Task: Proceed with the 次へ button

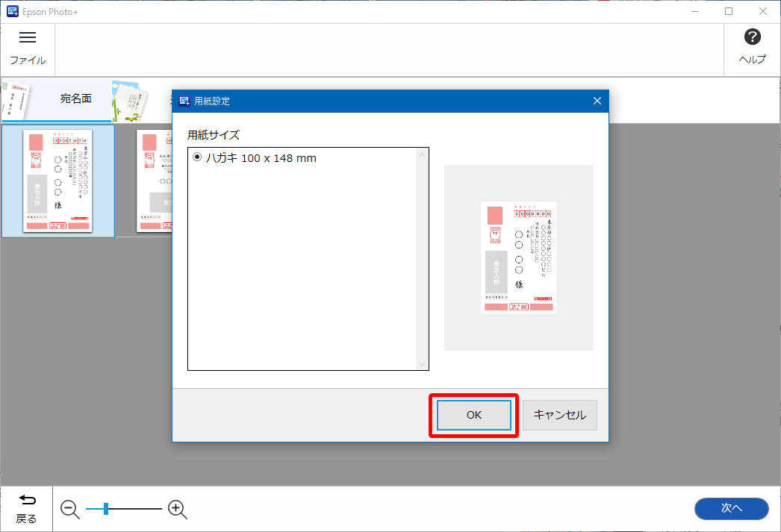Action: 731,508
